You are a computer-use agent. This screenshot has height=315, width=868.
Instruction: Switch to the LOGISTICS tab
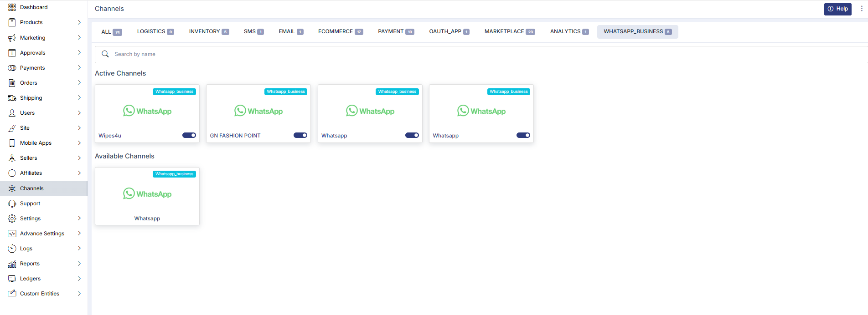pos(155,32)
